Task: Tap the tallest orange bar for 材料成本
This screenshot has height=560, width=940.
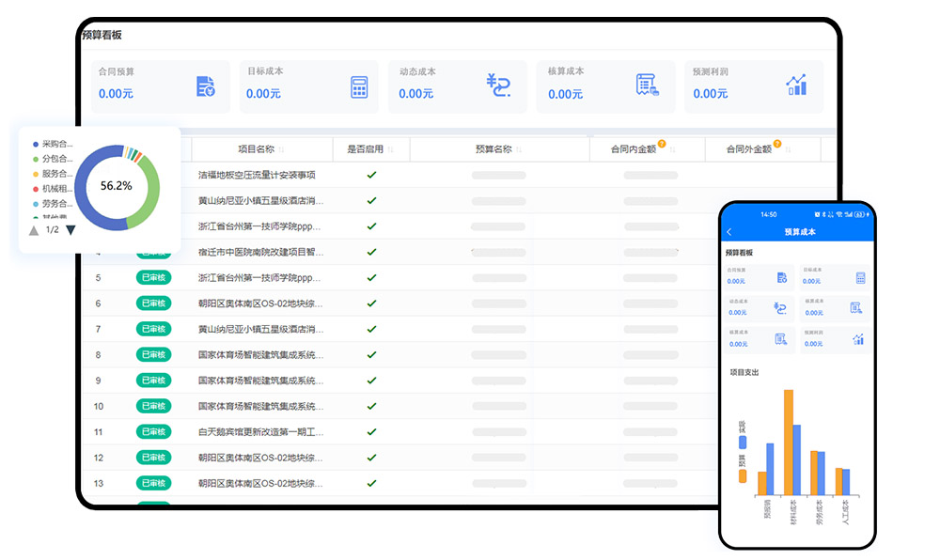Action: (789, 442)
